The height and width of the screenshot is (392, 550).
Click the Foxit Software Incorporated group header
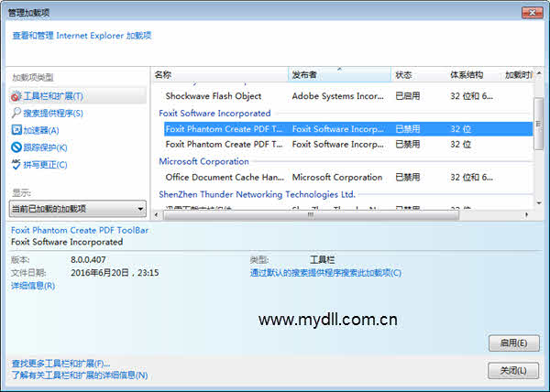[x=214, y=114]
